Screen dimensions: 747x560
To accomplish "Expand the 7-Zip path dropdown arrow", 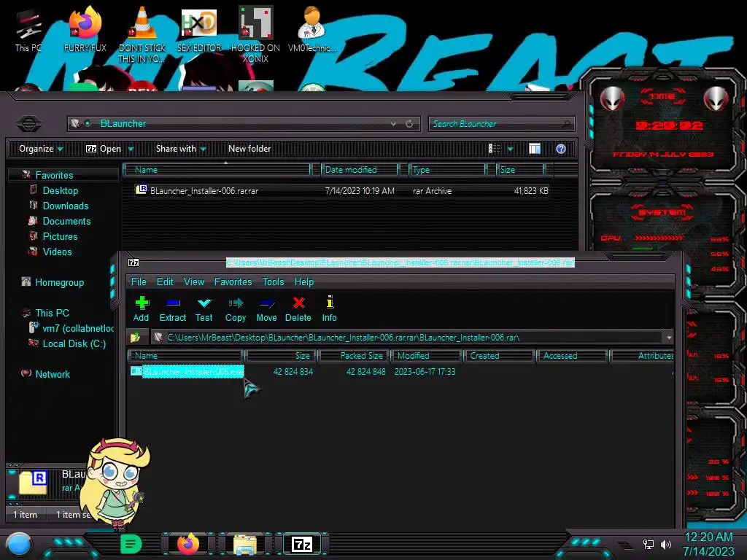I will tap(669, 338).
